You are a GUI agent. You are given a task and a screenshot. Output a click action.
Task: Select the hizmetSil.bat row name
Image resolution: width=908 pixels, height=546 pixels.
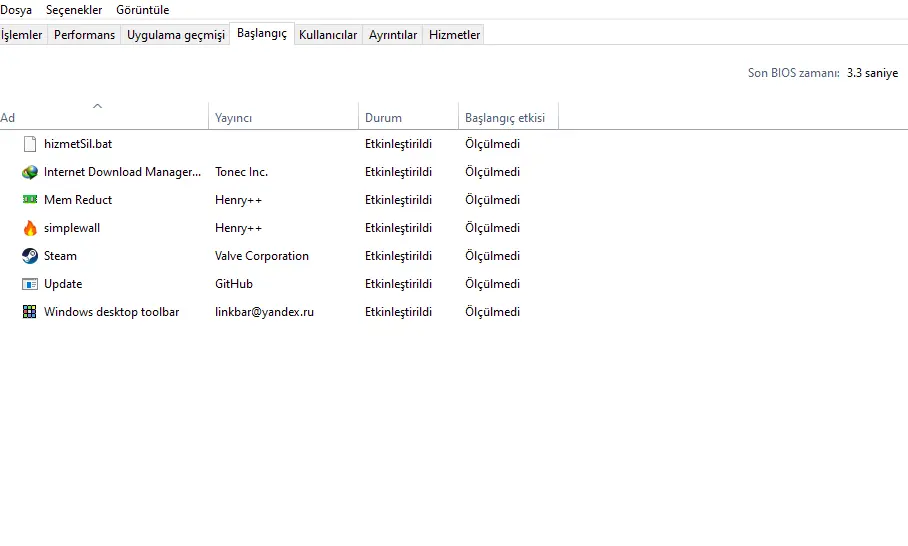pyautogui.click(x=78, y=144)
